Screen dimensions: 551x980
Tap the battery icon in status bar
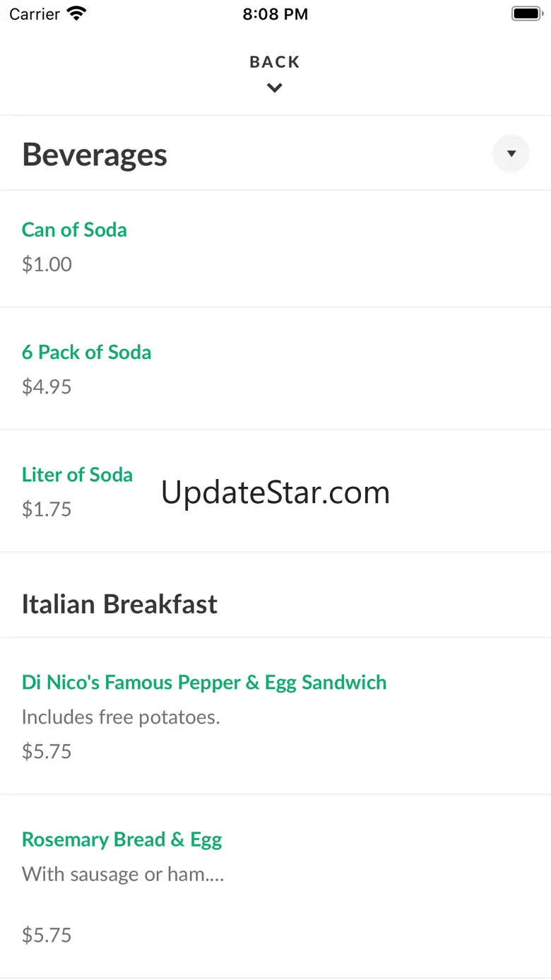526,13
